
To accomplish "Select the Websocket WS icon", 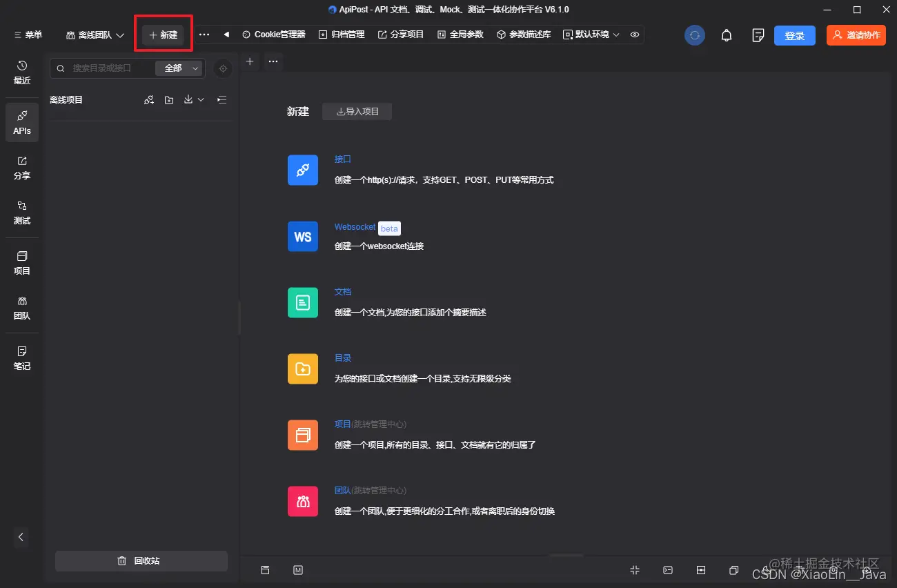I will [302, 236].
